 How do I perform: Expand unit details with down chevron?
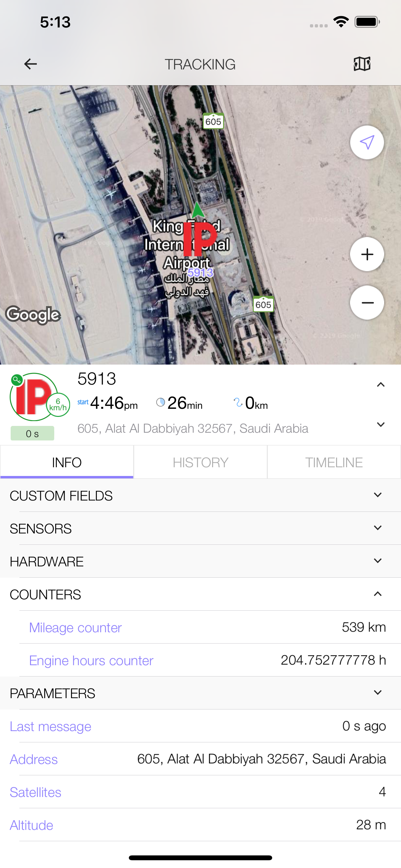[x=380, y=424]
